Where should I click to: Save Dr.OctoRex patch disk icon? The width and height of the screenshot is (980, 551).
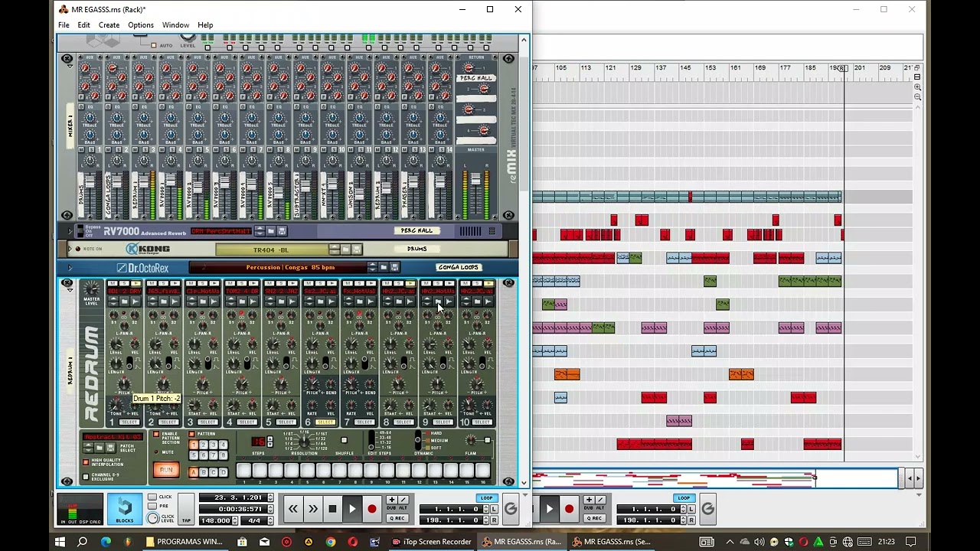point(394,267)
